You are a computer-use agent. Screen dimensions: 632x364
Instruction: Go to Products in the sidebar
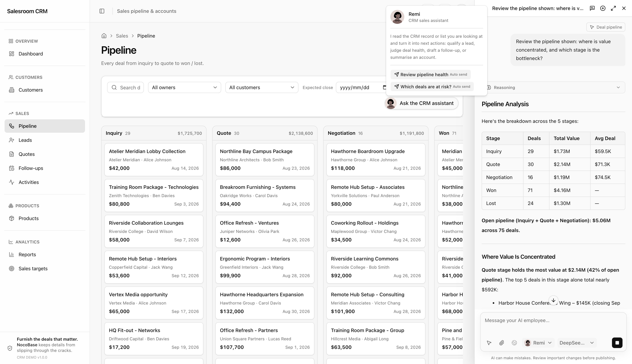45,219
